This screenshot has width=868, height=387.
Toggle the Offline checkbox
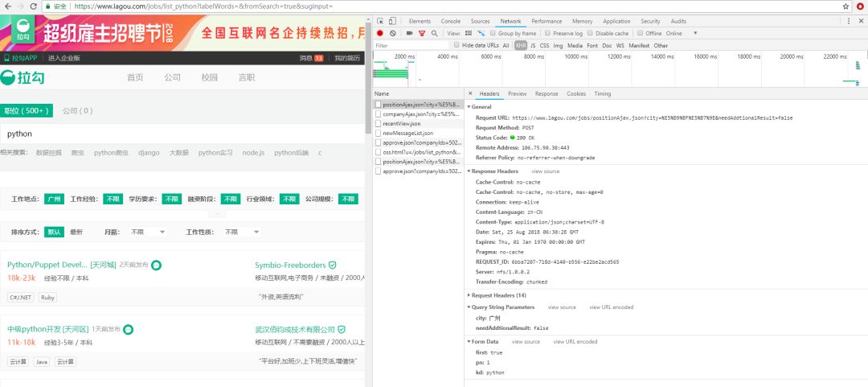[x=640, y=33]
